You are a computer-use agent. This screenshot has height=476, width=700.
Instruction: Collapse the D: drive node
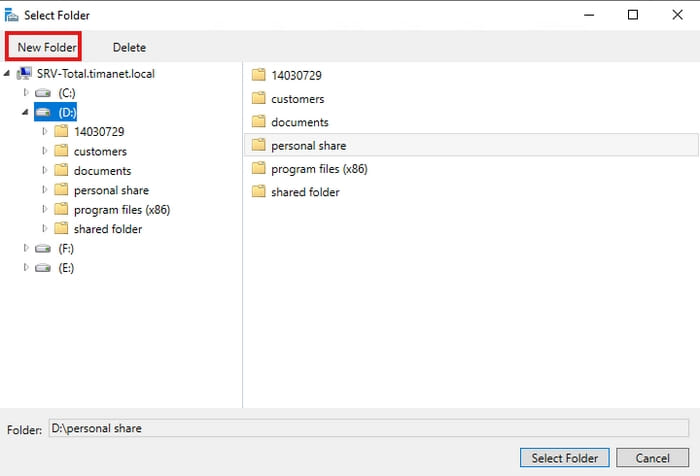coord(25,112)
